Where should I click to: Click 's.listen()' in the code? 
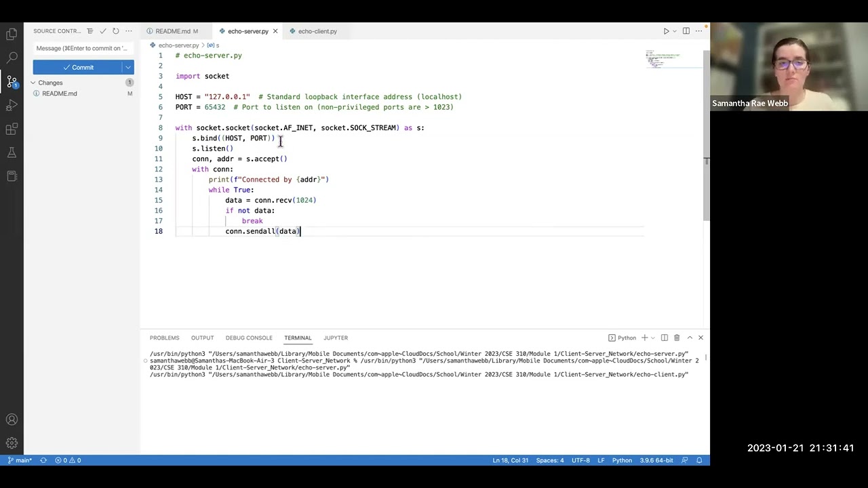tap(212, 148)
